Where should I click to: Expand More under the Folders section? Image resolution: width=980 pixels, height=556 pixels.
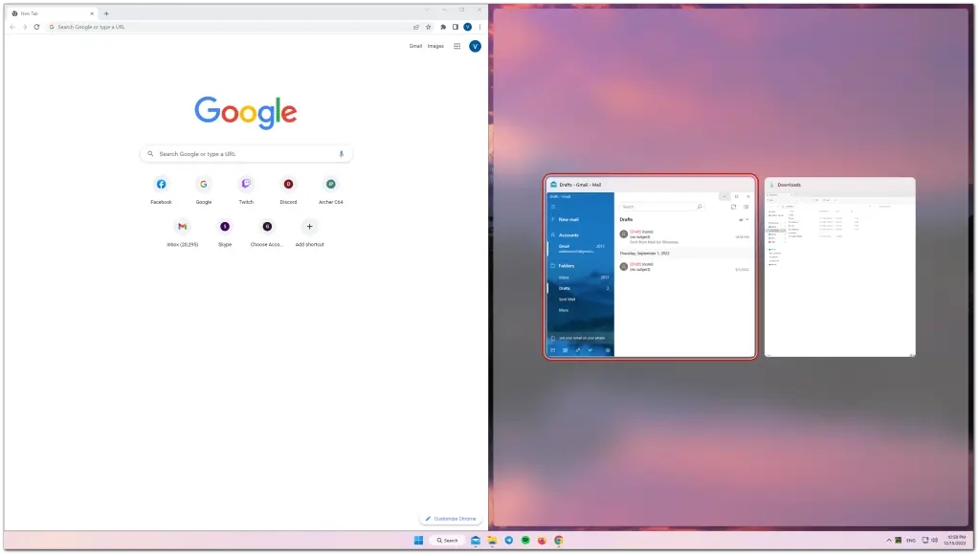[567, 309]
